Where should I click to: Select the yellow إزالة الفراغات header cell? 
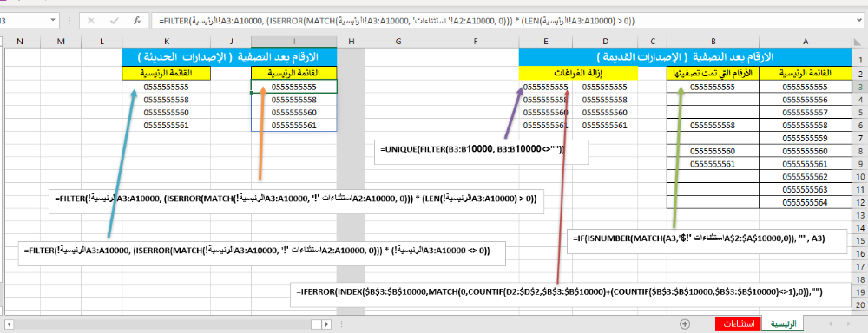[578, 73]
